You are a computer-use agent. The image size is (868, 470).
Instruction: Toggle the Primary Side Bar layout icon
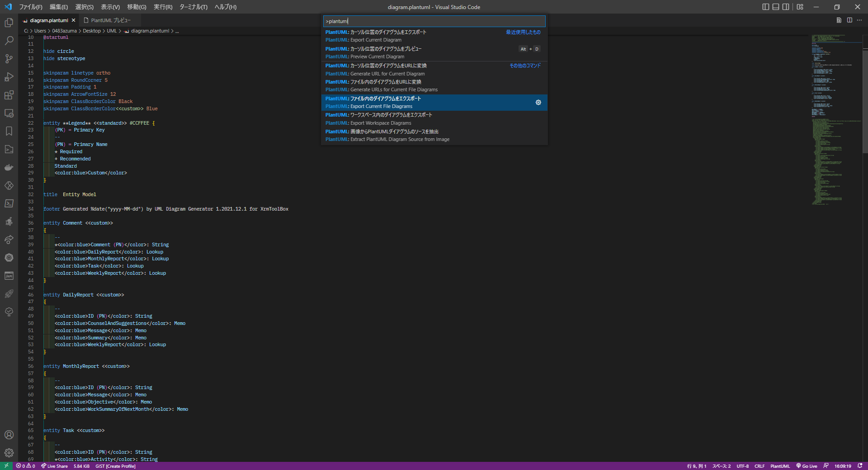tap(766, 7)
